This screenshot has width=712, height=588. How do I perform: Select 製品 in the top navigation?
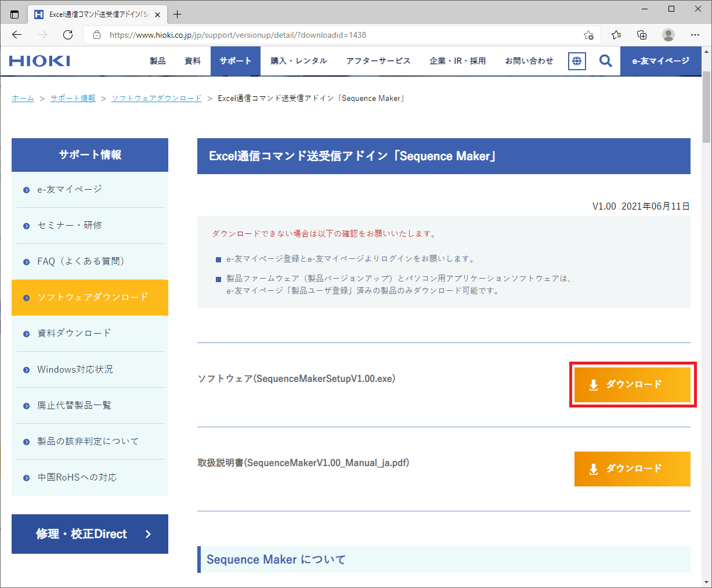click(157, 60)
